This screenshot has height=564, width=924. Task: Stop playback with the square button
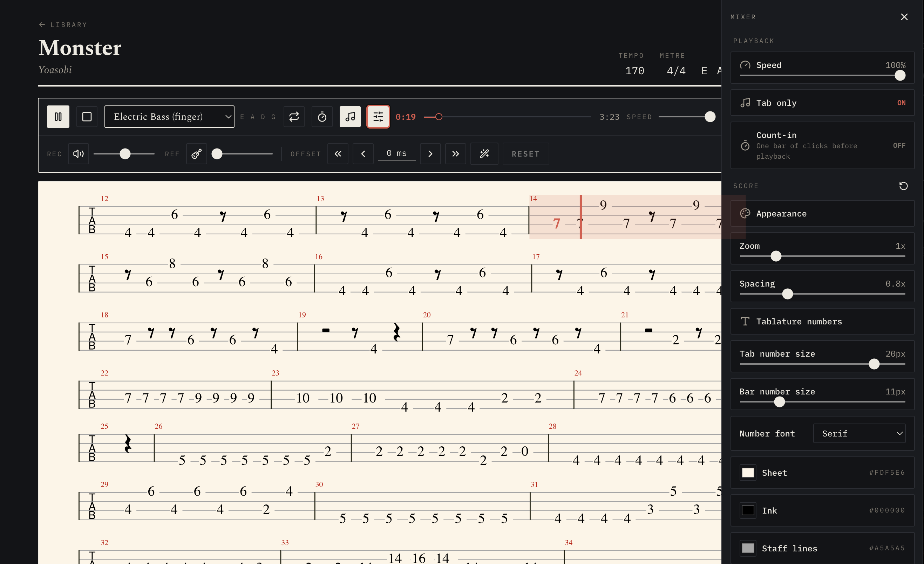[x=87, y=117]
